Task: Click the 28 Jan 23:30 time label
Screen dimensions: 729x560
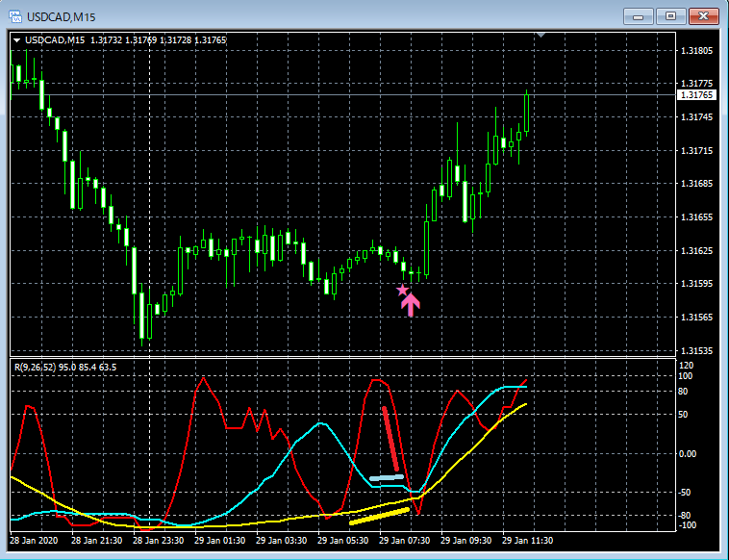Action: coord(158,541)
